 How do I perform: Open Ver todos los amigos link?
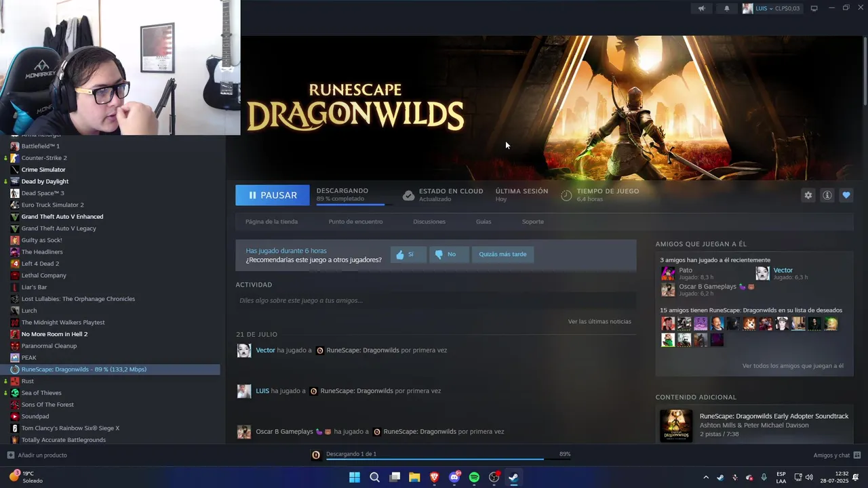point(793,366)
